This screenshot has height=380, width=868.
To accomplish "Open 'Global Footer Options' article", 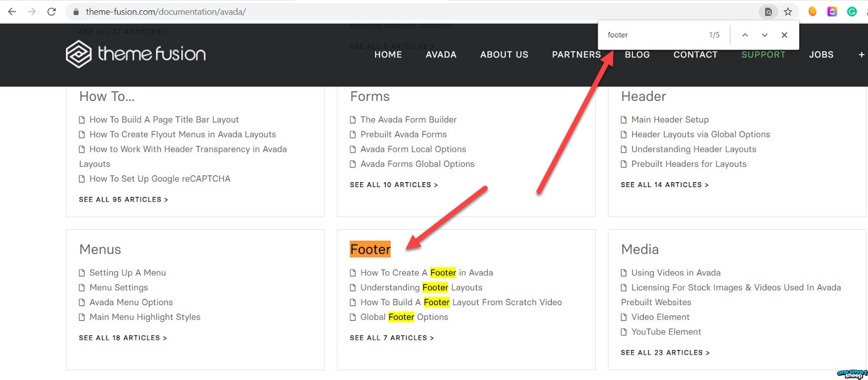I will [404, 317].
